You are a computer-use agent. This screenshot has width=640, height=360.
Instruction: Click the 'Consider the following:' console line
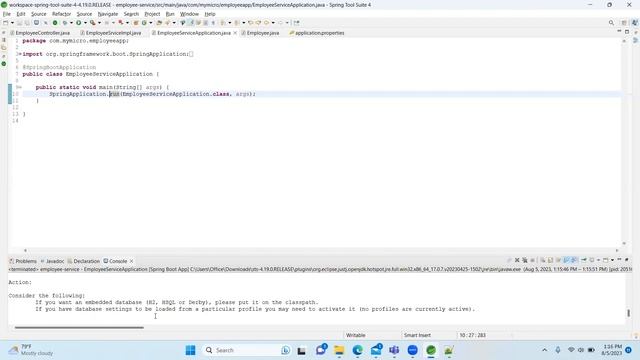[47, 296]
